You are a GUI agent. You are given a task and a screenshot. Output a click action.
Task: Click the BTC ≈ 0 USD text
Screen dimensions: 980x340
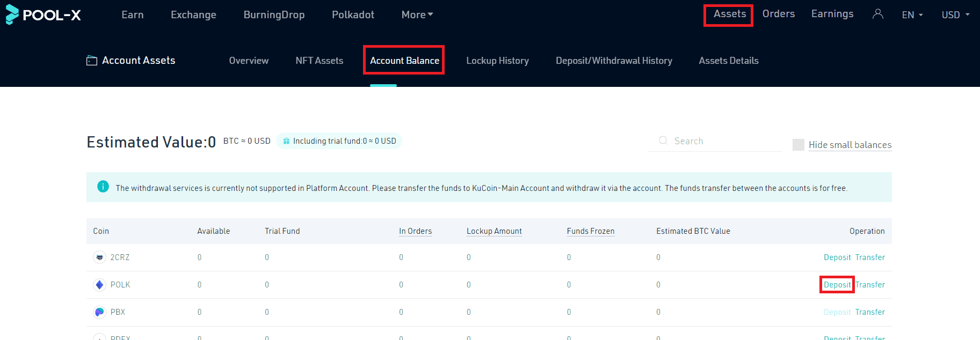click(x=247, y=141)
